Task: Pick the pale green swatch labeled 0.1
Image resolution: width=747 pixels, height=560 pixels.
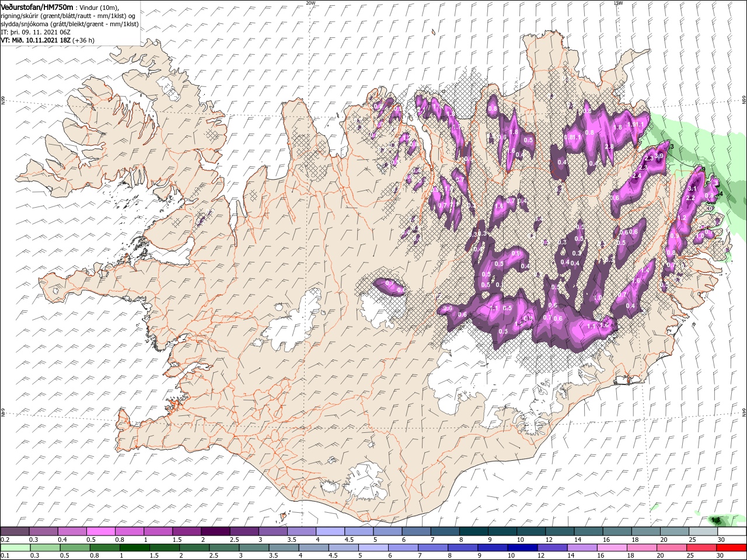Action: tap(15, 548)
